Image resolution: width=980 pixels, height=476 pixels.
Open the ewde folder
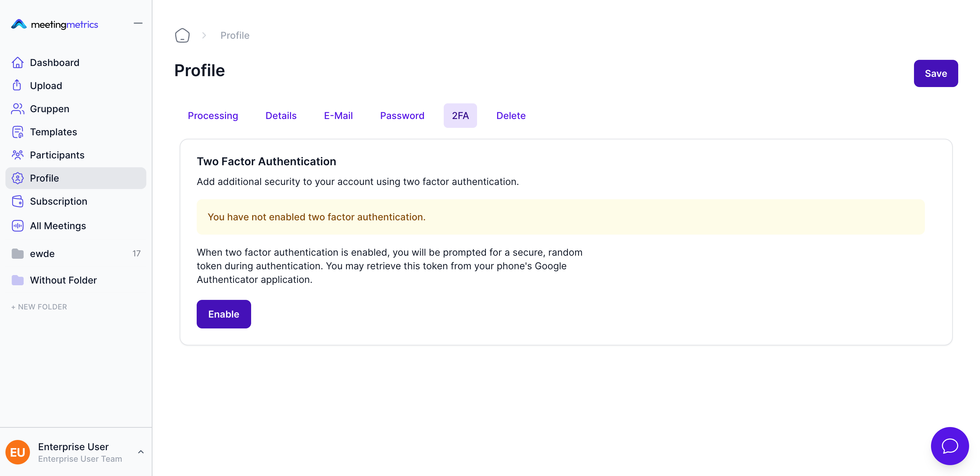tap(42, 254)
